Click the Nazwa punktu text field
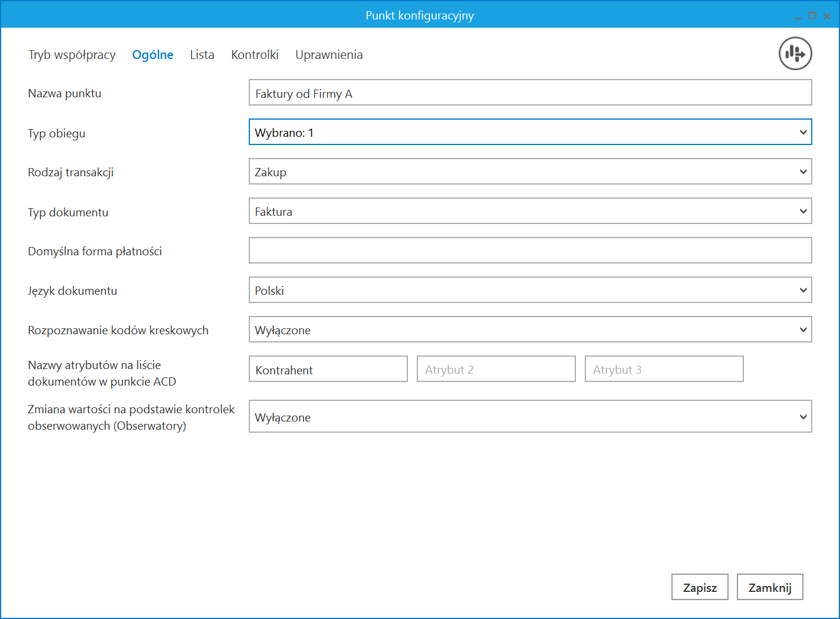 point(529,93)
